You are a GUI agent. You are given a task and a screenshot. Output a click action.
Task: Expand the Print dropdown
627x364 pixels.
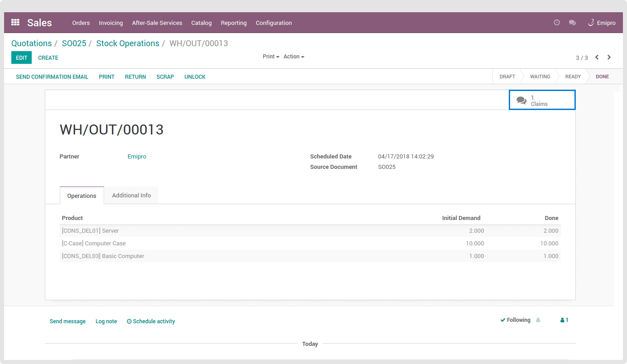pos(271,57)
